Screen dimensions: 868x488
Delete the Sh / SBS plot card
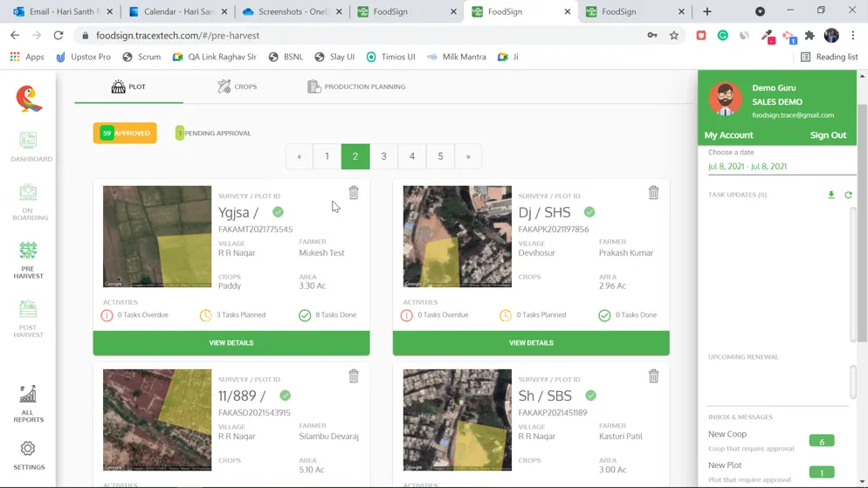click(654, 376)
